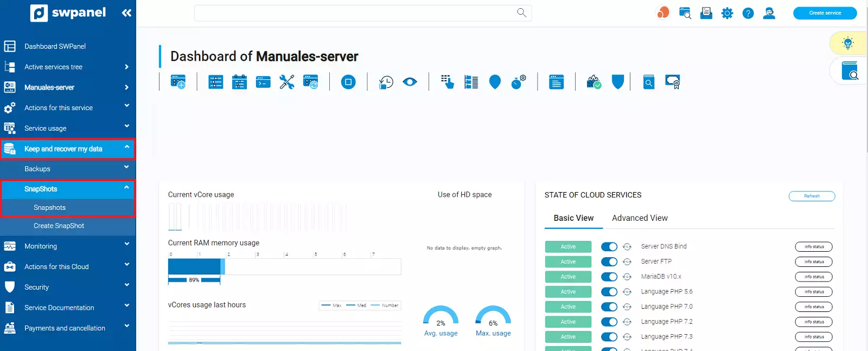Click the firewall with checkmark icon
This screenshot has height=351, width=868.
(x=593, y=82)
